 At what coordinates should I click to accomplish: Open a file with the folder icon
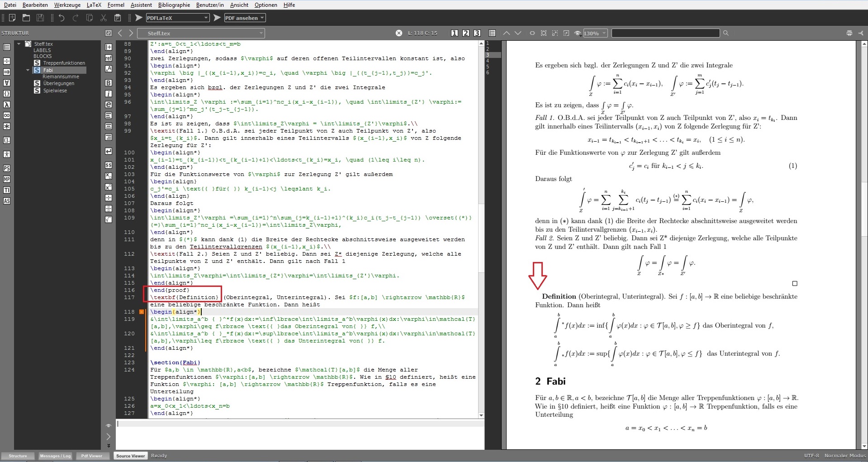(x=26, y=18)
